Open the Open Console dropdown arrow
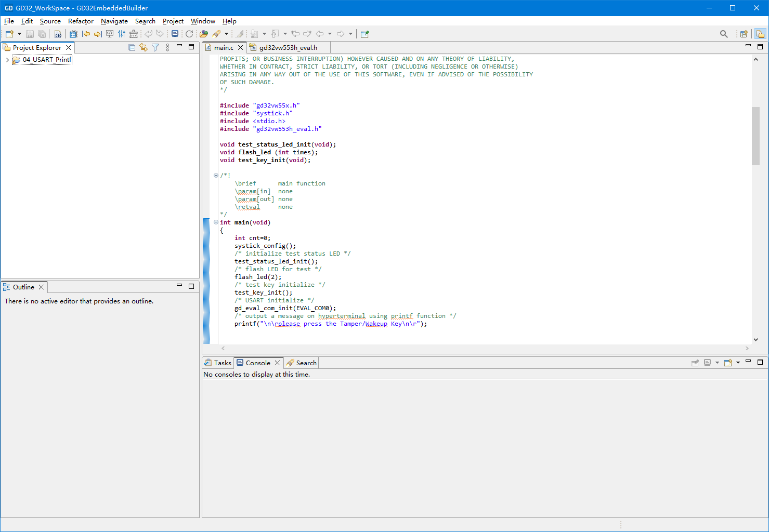The height and width of the screenshot is (532, 769). click(738, 363)
